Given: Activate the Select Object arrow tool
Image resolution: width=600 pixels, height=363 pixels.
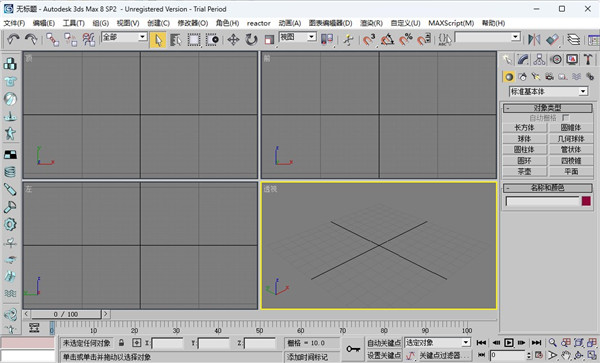Looking at the screenshot, I should coord(158,40).
